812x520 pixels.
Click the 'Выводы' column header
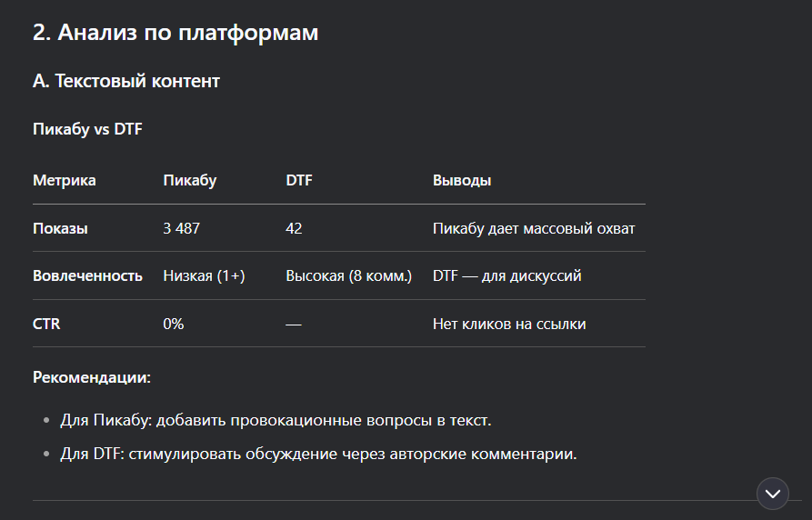[462, 180]
